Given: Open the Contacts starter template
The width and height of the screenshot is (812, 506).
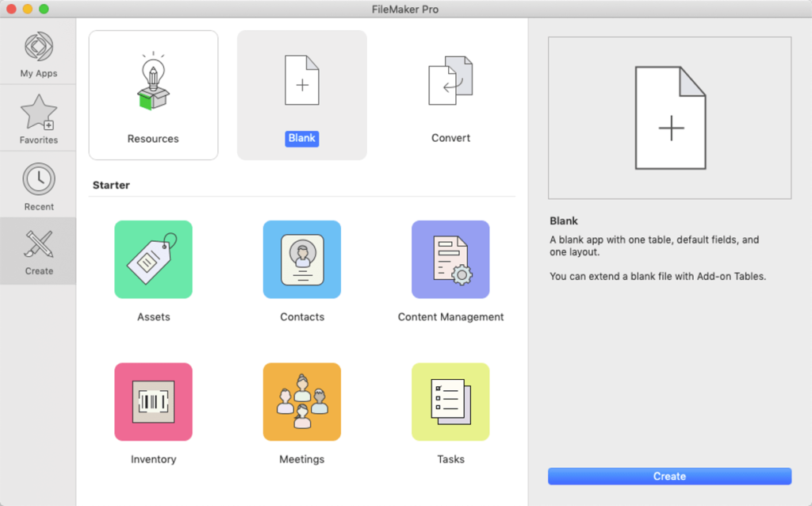Looking at the screenshot, I should click(302, 259).
